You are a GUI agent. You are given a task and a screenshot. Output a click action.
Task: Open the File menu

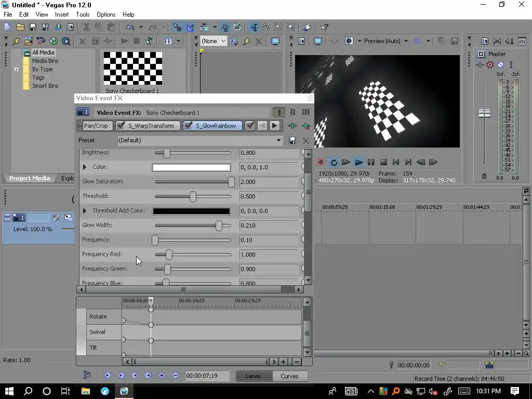coord(8,15)
